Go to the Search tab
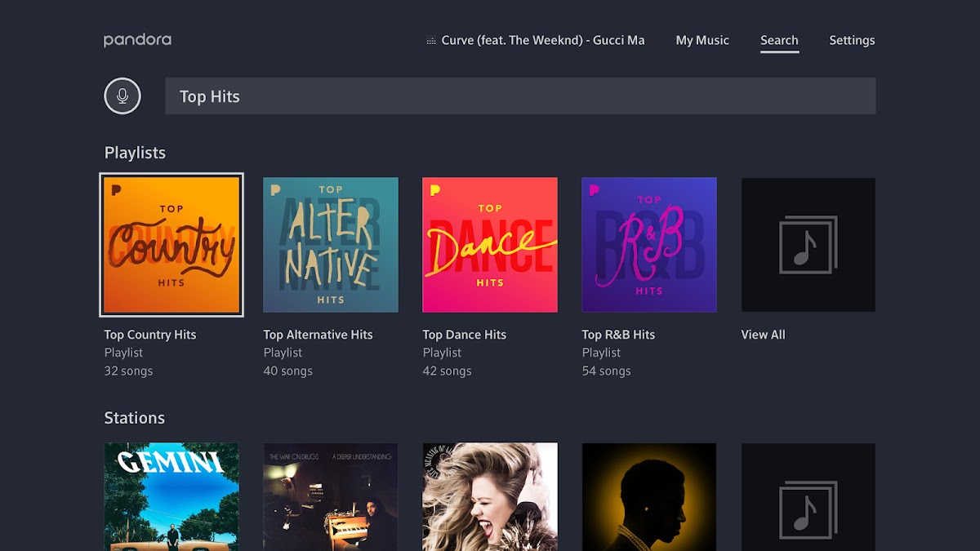 click(x=779, y=40)
